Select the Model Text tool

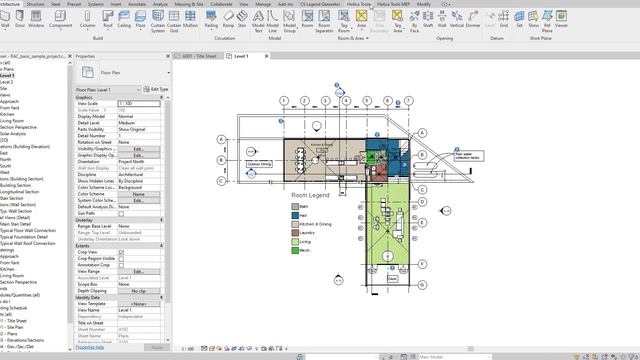click(258, 21)
